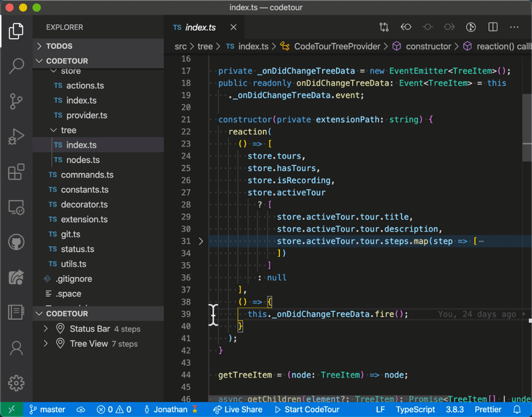This screenshot has height=417, width=532.
Task: Open commands.ts file
Action: [99, 175]
